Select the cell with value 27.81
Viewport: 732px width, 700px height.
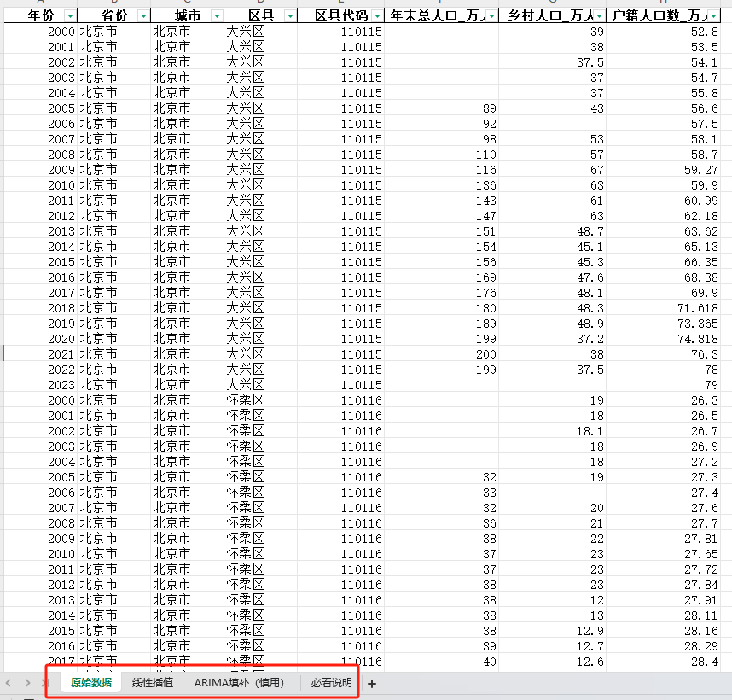tap(663, 539)
